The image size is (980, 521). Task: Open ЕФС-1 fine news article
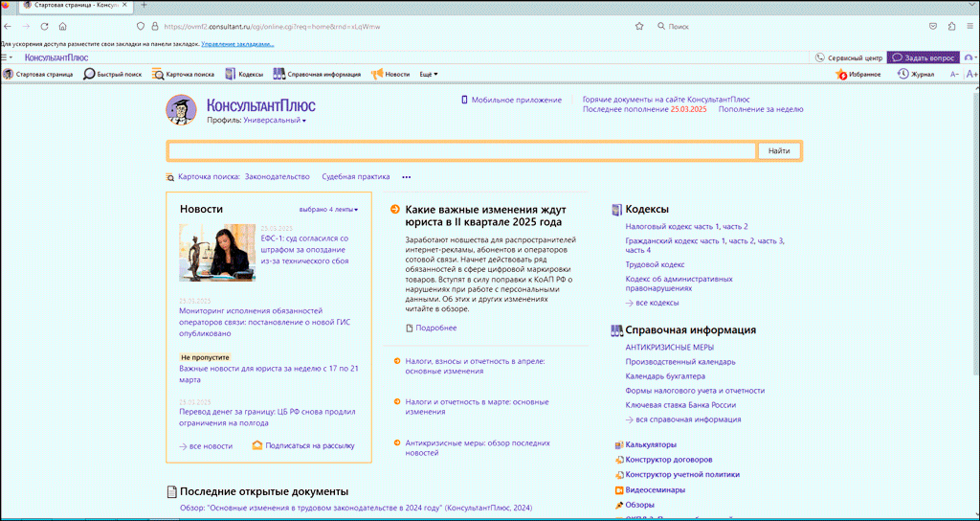(304, 250)
